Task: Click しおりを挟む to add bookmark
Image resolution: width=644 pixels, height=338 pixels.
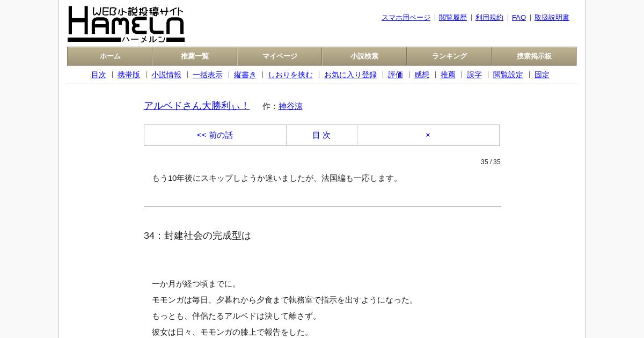Action: (290, 75)
